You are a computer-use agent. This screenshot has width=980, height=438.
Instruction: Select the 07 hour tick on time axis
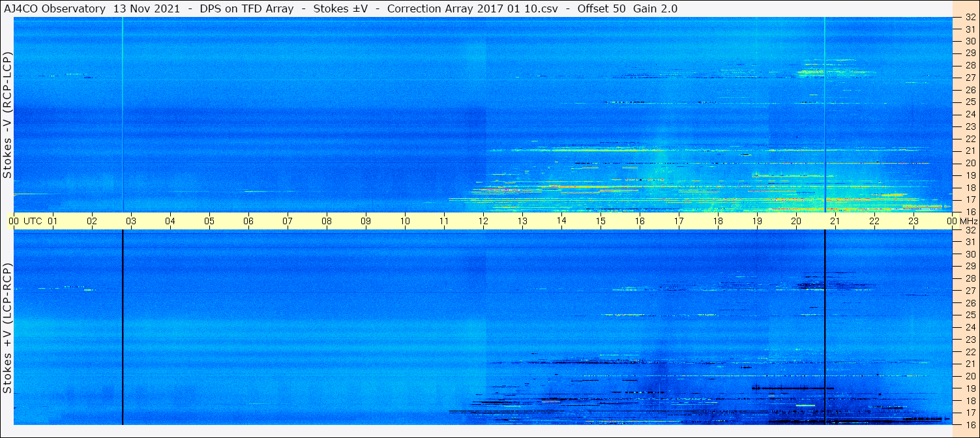288,221
